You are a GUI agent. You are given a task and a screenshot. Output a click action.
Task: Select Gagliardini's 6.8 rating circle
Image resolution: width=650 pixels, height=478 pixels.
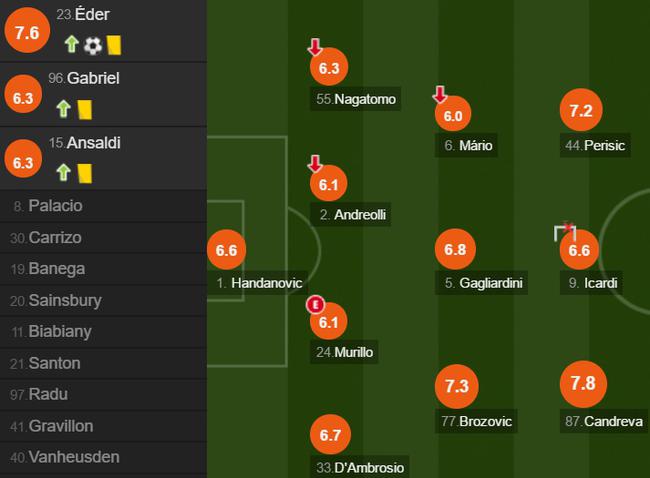[455, 249]
